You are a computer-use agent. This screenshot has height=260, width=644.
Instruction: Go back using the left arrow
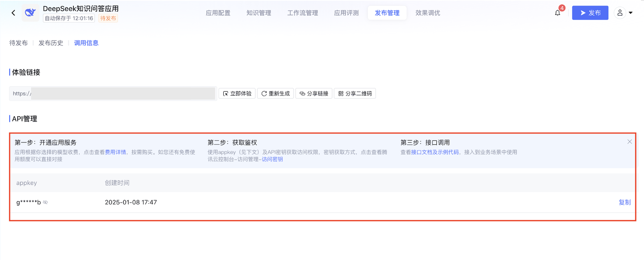13,13
